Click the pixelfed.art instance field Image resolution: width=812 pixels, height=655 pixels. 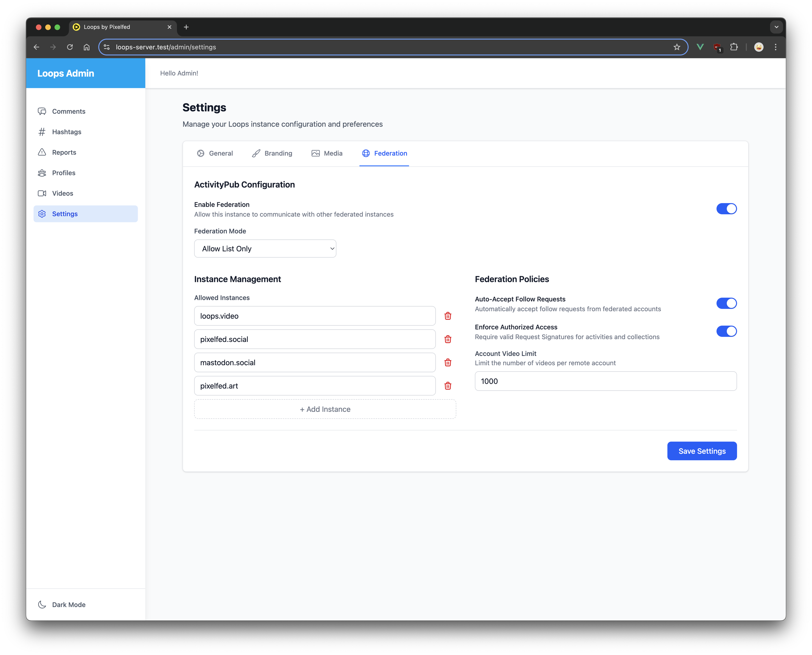click(315, 386)
